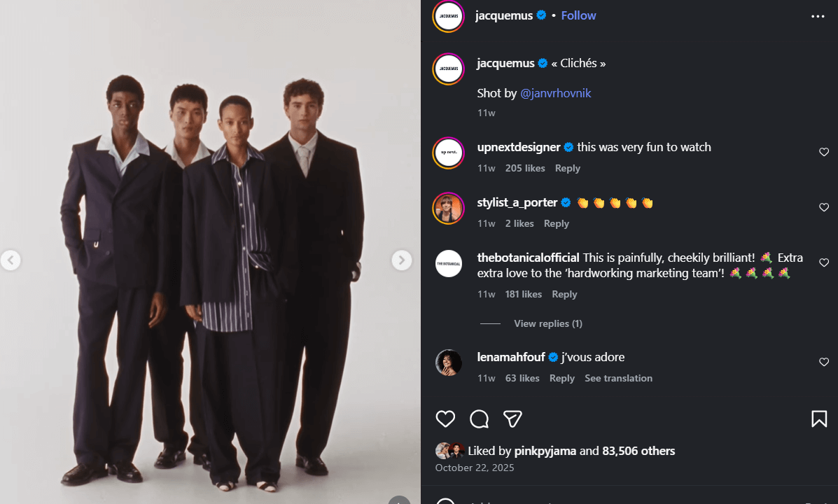Image resolution: width=838 pixels, height=504 pixels.
Task: Click the Follow button for jacquemus
Action: click(578, 15)
